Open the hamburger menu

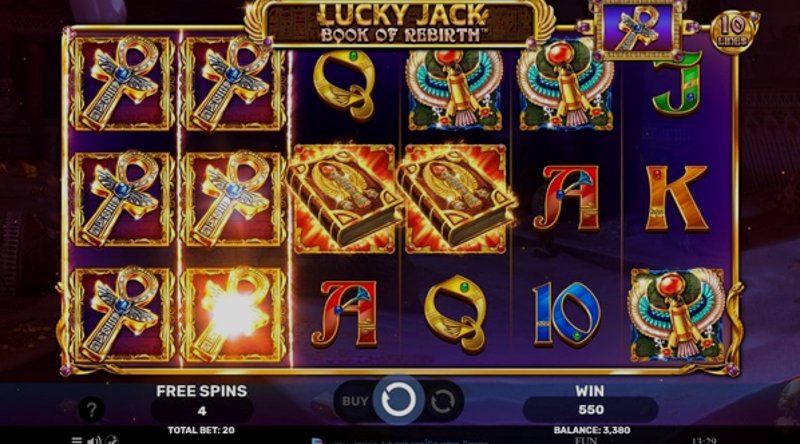point(77,440)
